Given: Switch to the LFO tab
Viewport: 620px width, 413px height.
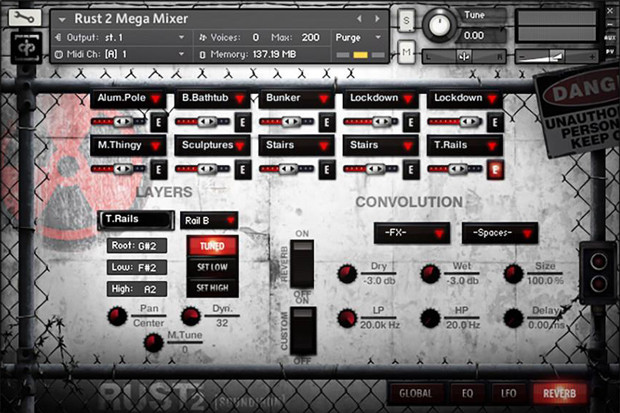Looking at the screenshot, I should point(508,394).
